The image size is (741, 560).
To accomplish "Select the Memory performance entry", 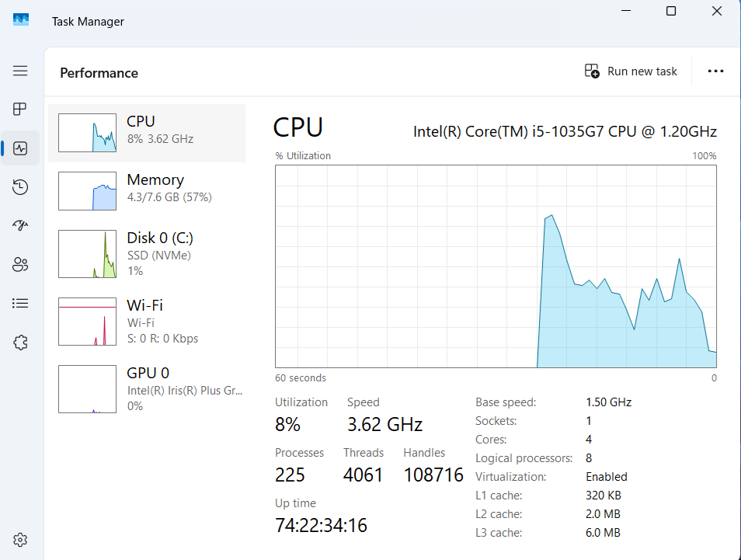I will pyautogui.click(x=147, y=191).
